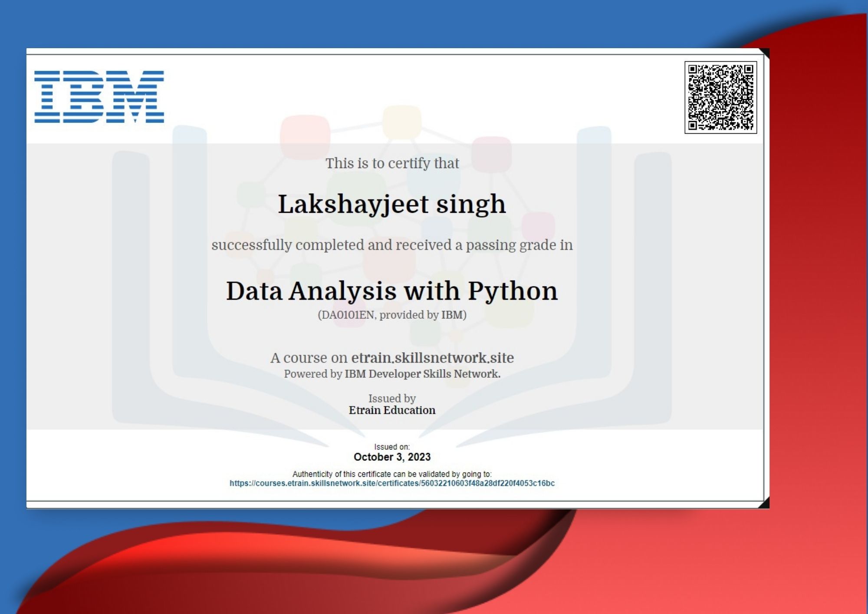Click the QR code on the certificate
The width and height of the screenshot is (868, 614).
[x=720, y=97]
